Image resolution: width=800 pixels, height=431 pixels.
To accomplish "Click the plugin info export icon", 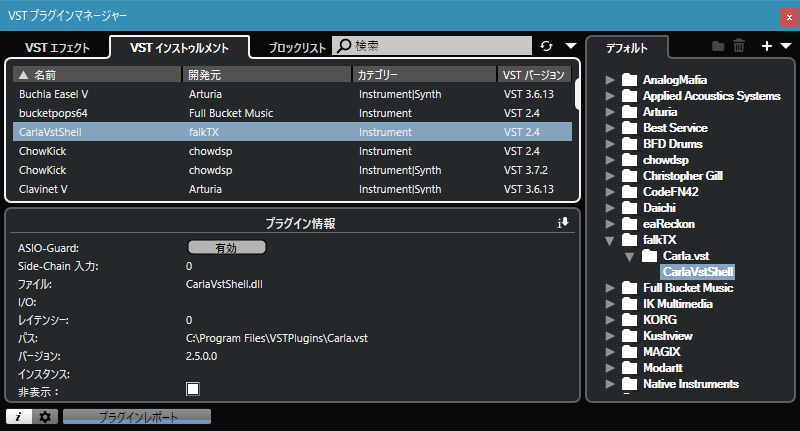I will [563, 223].
